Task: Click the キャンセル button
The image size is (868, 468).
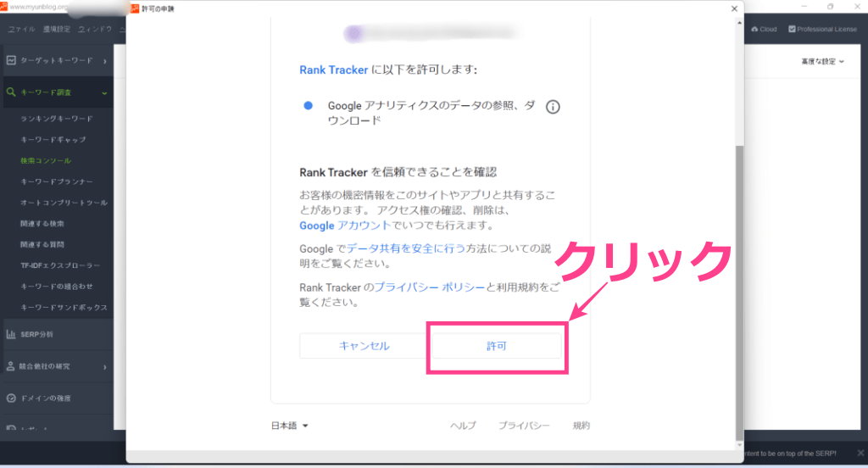Action: coord(364,346)
